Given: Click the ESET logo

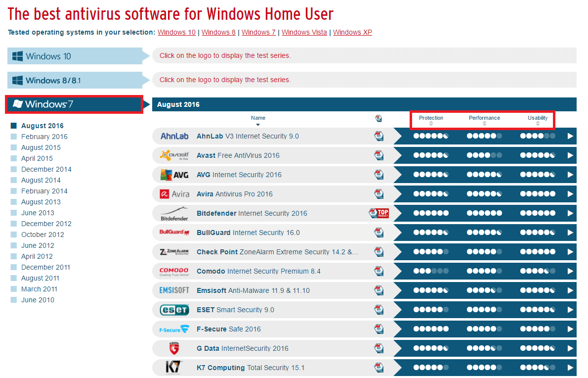Looking at the screenshot, I should pos(174,310).
